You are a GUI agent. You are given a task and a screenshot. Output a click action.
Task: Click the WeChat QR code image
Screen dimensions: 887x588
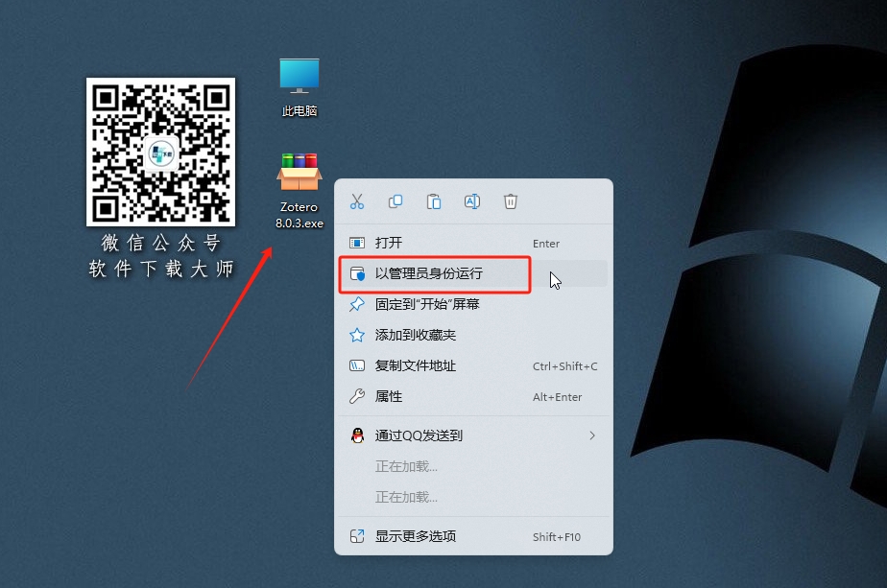(x=159, y=153)
